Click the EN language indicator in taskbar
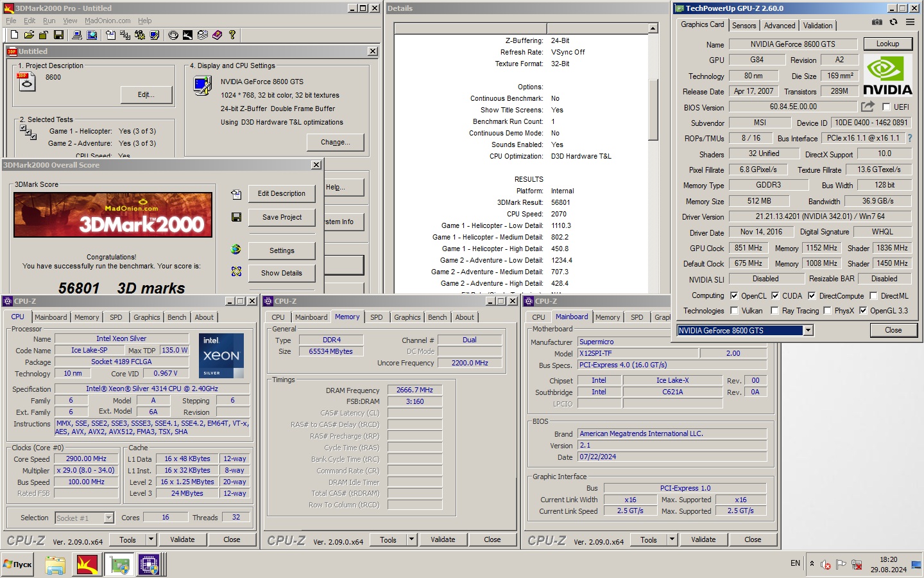 pos(795,563)
